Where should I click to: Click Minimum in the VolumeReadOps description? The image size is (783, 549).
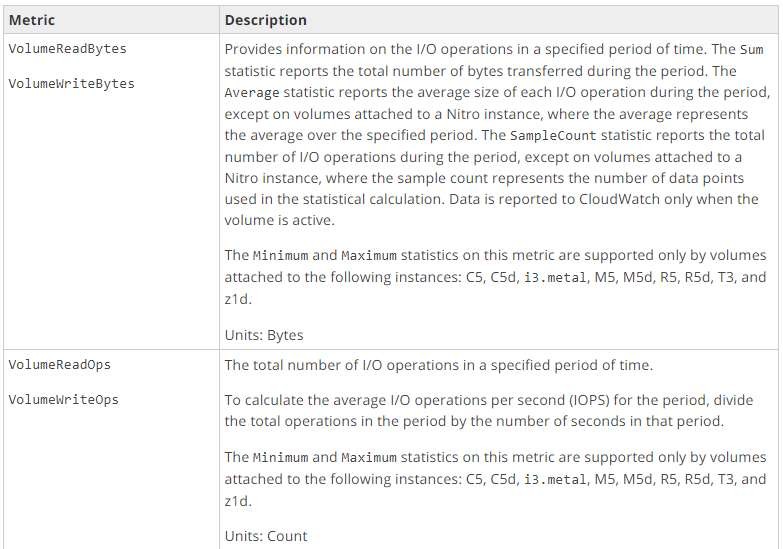point(280,458)
